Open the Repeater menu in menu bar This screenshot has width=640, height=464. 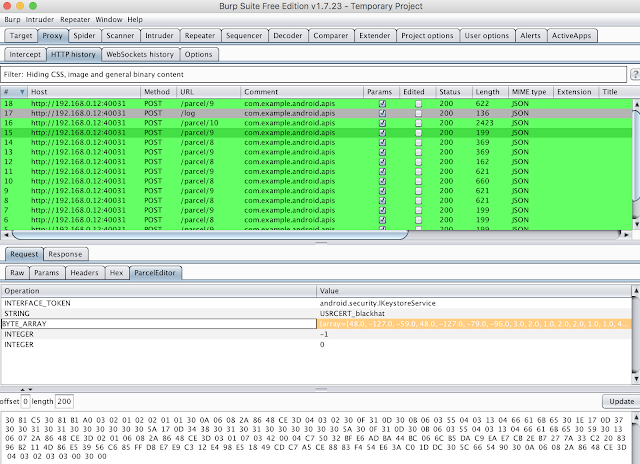(x=75, y=20)
